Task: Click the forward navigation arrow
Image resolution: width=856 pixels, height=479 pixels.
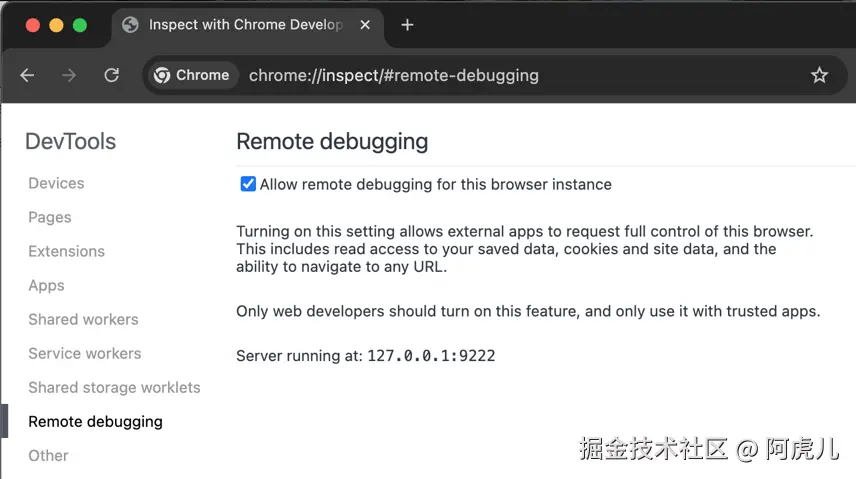Action: tap(69, 75)
